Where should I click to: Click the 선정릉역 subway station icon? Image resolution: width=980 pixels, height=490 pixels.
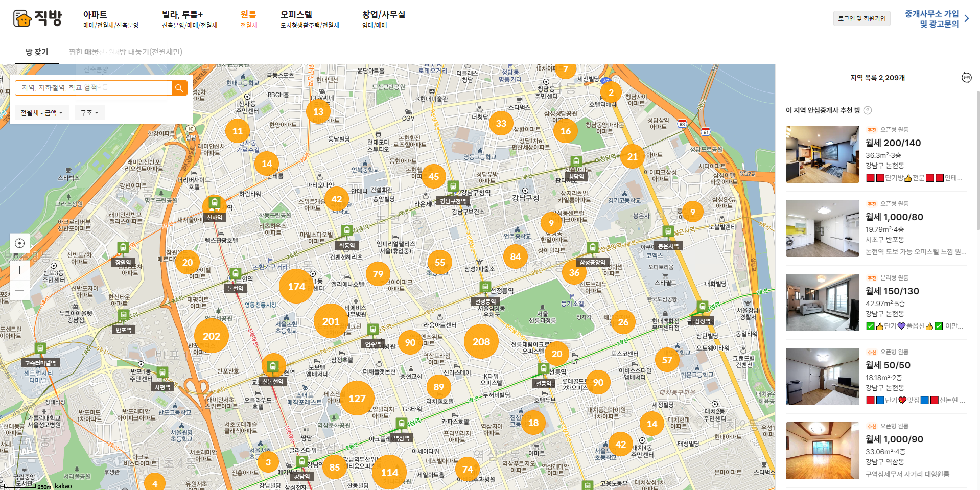(485, 287)
